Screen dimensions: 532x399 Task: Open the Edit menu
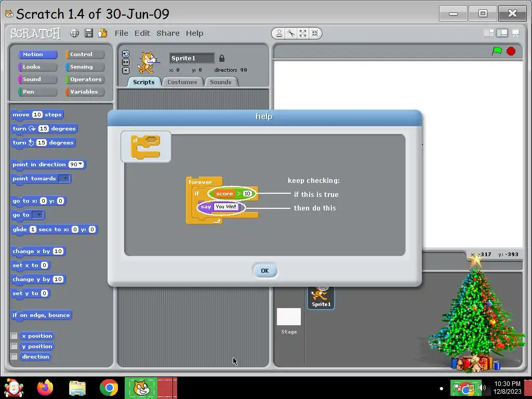(x=142, y=33)
